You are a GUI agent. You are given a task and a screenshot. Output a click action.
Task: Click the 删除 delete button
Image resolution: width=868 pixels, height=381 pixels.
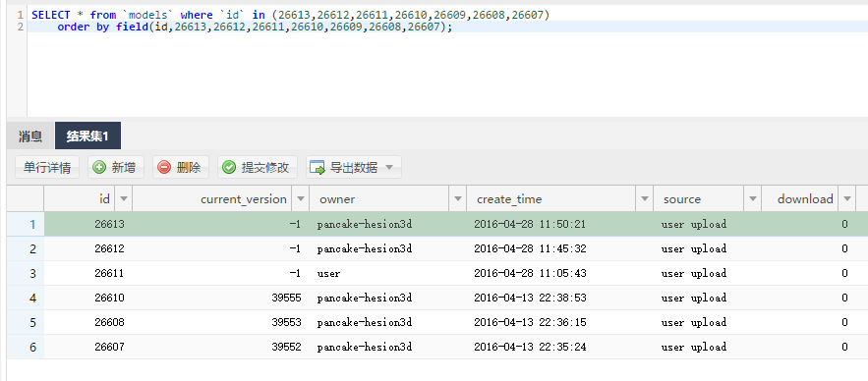[181, 168]
